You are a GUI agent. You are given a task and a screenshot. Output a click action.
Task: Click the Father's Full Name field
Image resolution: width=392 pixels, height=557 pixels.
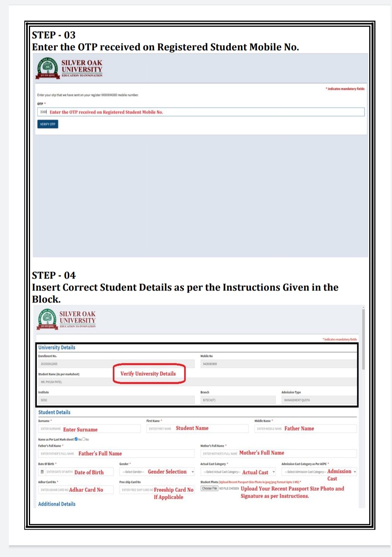click(x=116, y=454)
